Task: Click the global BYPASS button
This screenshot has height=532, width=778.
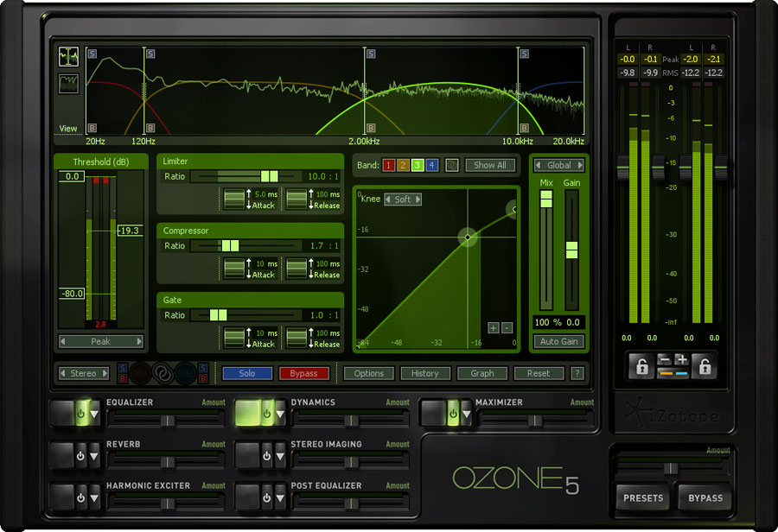Action: [x=705, y=497]
